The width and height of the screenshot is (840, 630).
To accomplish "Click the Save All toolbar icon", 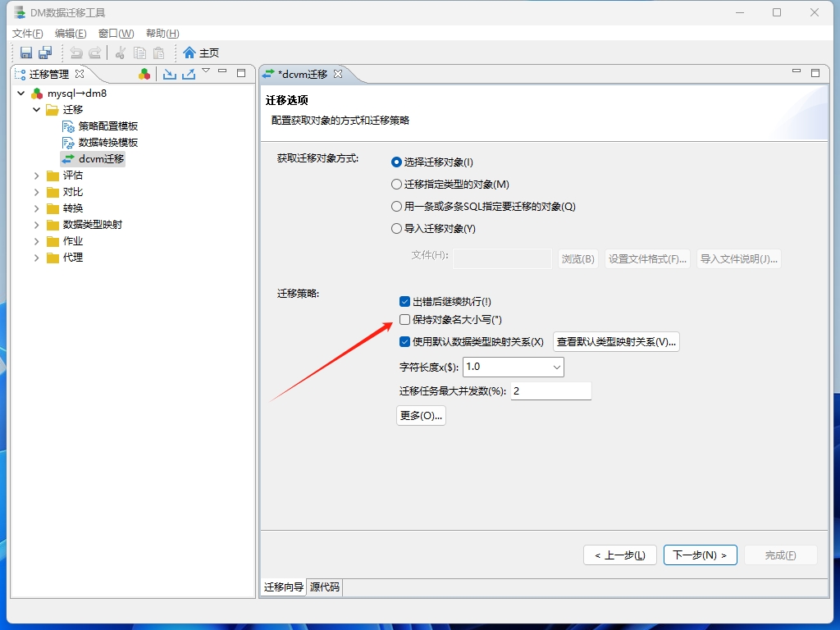I will pyautogui.click(x=45, y=52).
